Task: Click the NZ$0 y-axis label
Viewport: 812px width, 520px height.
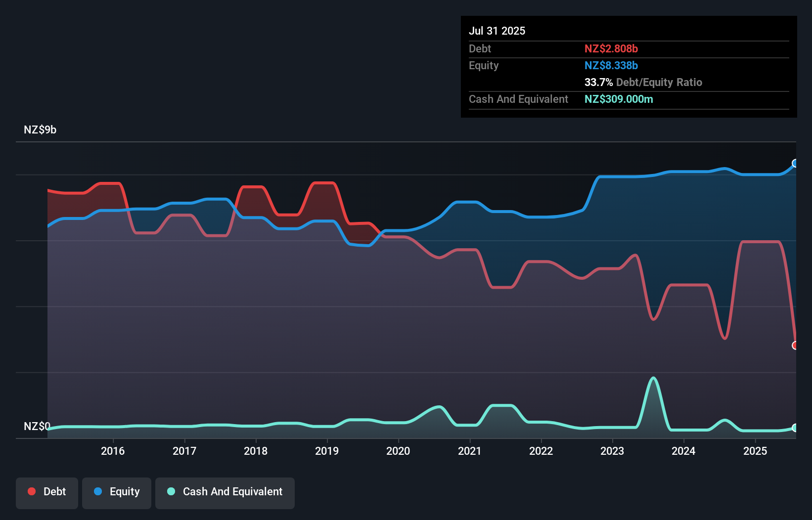Action: pyautogui.click(x=37, y=426)
